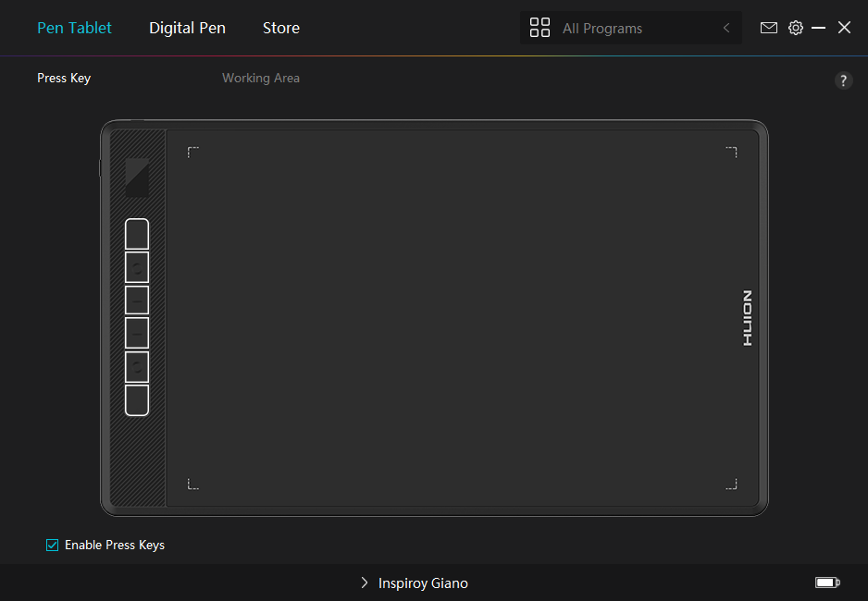Click the HUION logo on the tablet

click(748, 318)
